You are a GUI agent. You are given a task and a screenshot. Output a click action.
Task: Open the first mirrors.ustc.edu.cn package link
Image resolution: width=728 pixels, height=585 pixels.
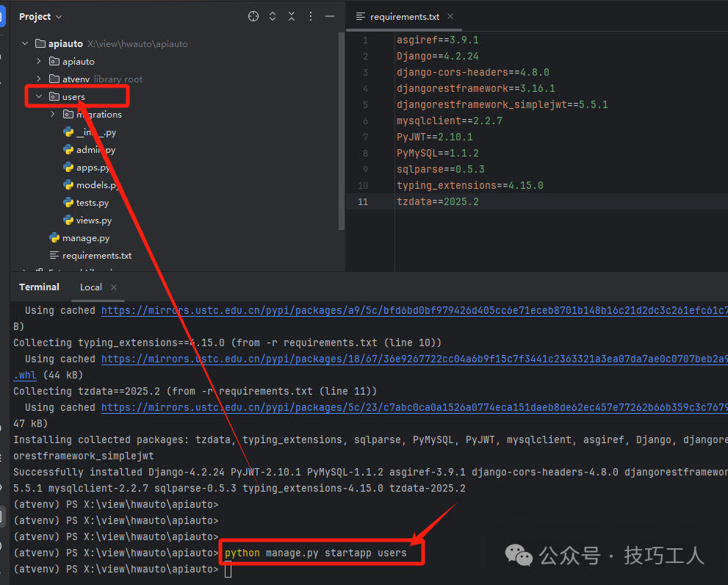pos(411,311)
